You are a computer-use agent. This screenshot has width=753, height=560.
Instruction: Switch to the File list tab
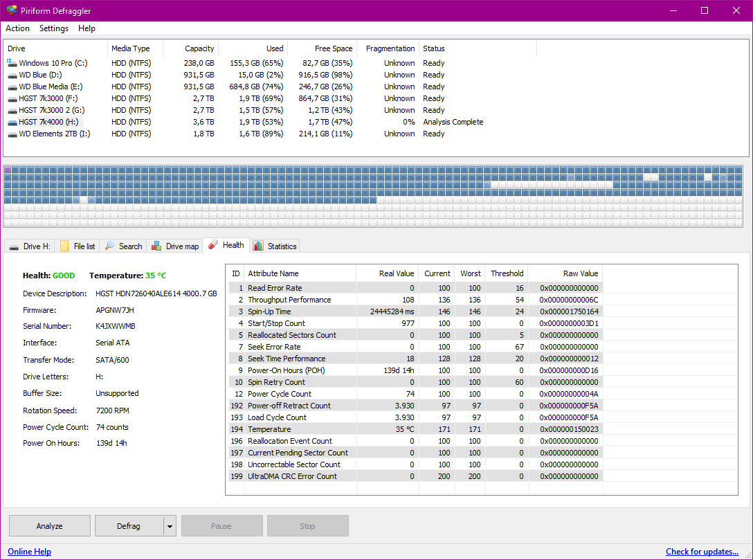tap(78, 246)
